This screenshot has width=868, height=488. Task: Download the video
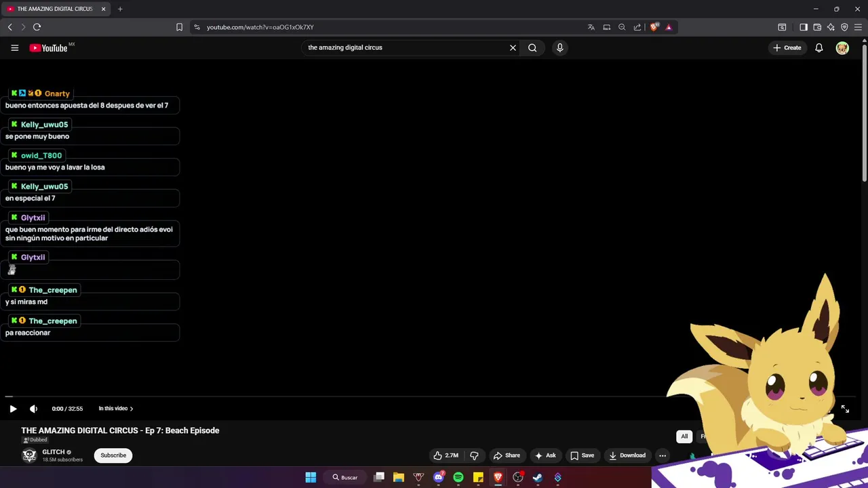pyautogui.click(x=627, y=455)
